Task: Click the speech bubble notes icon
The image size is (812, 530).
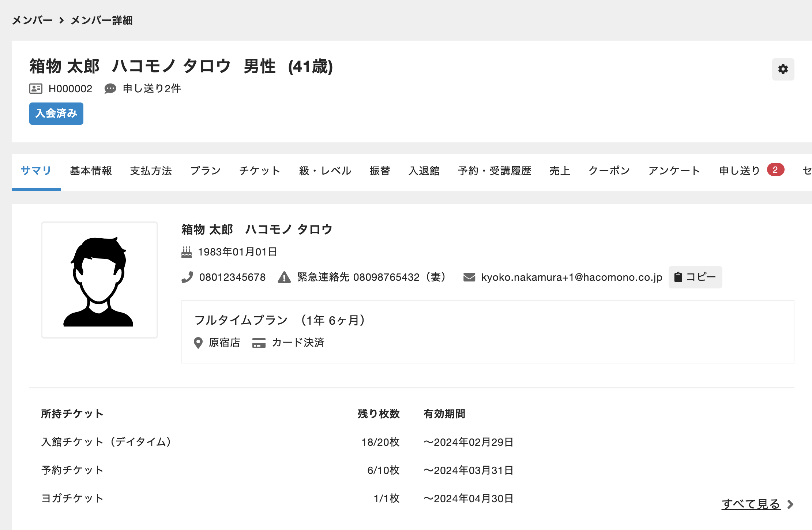Action: click(x=110, y=89)
